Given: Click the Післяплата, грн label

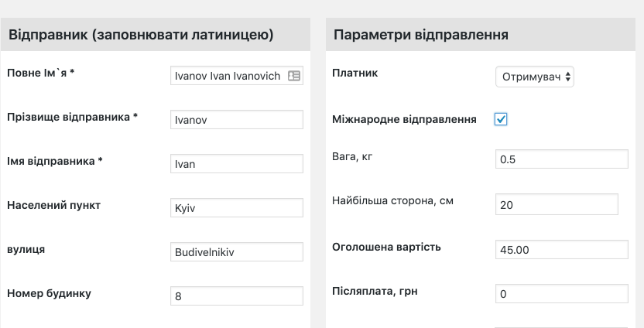Looking at the screenshot, I should (x=375, y=291).
